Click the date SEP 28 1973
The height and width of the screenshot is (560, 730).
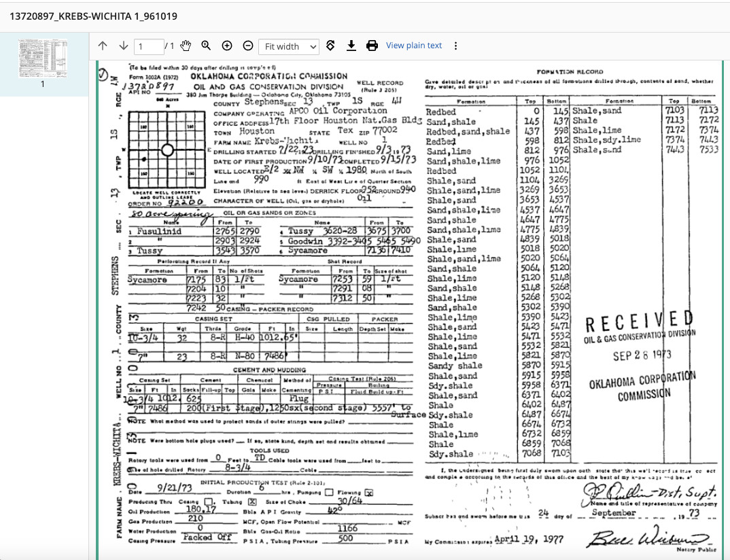(x=642, y=356)
